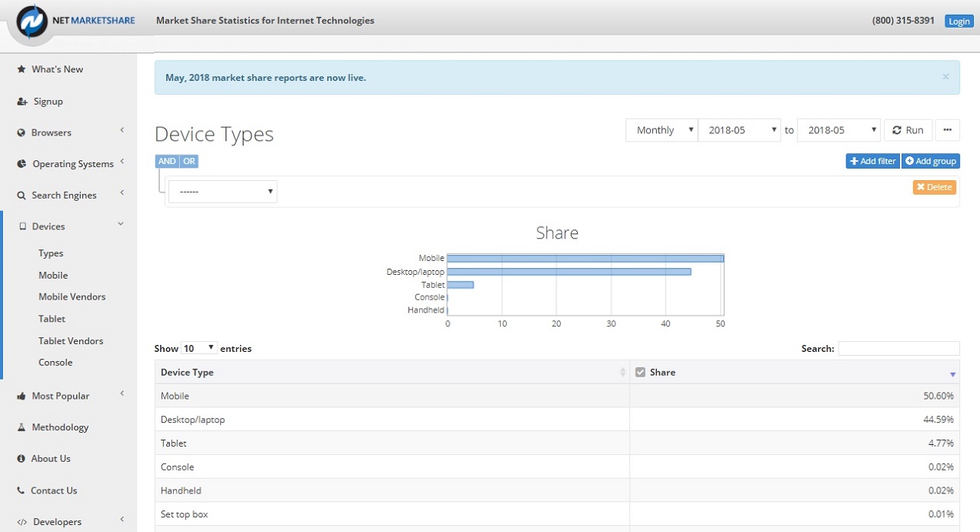Click the Run button

click(908, 130)
